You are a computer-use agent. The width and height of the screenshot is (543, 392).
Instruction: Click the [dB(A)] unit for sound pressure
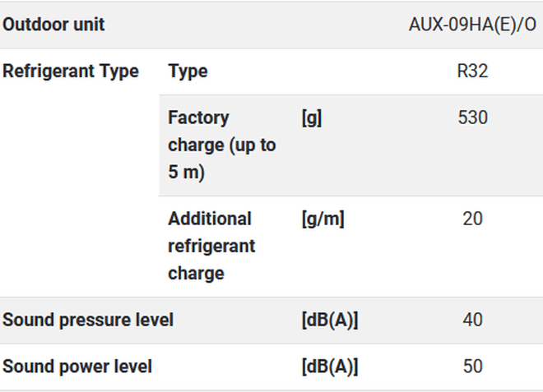point(330,321)
